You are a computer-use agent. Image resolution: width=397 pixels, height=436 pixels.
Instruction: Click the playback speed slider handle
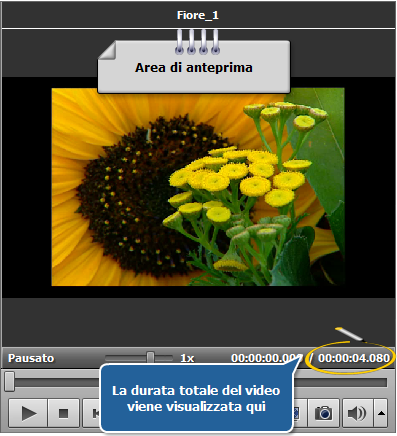[151, 358]
